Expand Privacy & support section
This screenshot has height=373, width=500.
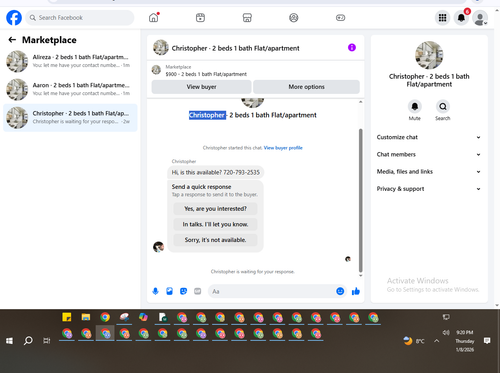(429, 189)
